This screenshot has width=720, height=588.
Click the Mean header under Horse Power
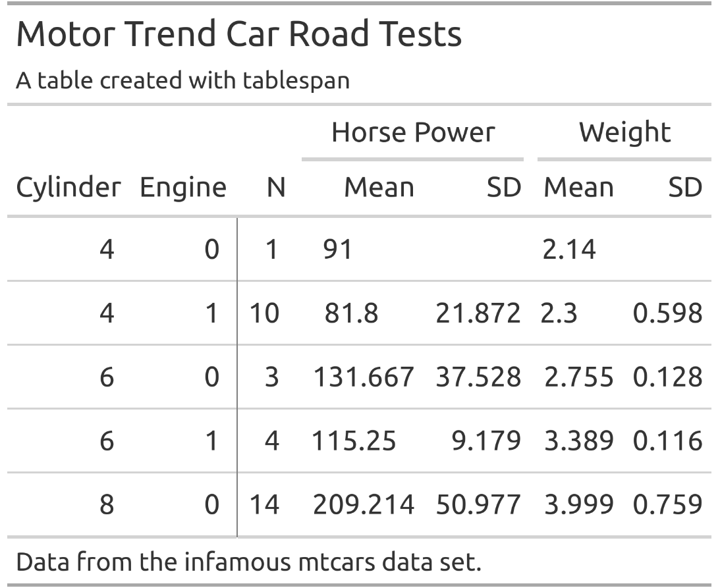point(379,188)
